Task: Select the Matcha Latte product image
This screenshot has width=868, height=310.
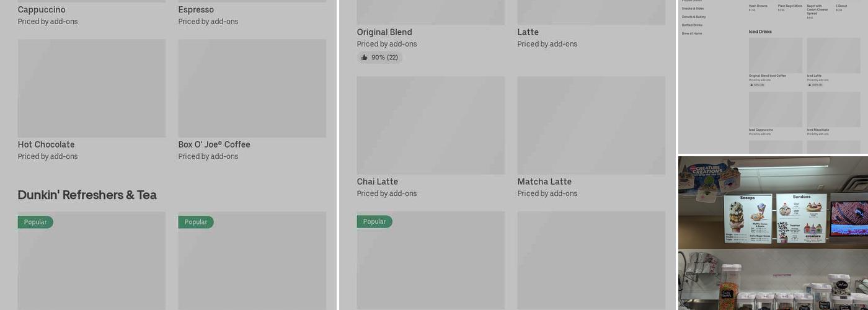Action: pos(591,125)
